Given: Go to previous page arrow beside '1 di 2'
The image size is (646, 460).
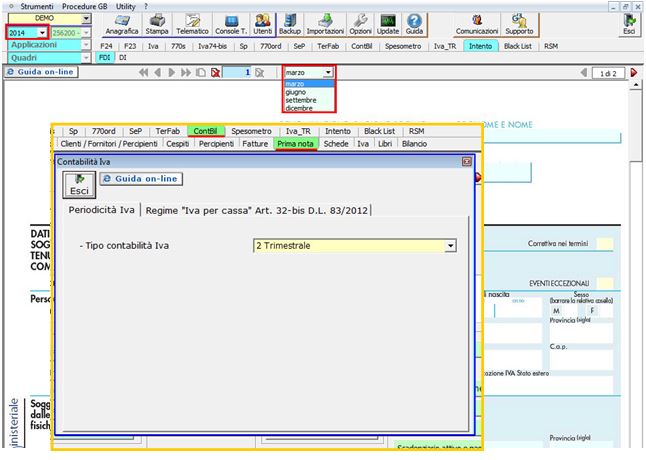Looking at the screenshot, I should (583, 73).
